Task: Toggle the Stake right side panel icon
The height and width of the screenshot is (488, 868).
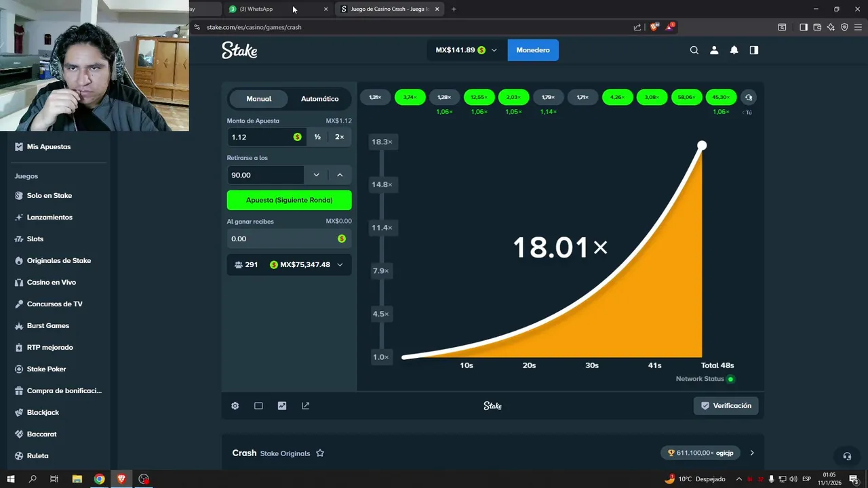Action: click(753, 50)
